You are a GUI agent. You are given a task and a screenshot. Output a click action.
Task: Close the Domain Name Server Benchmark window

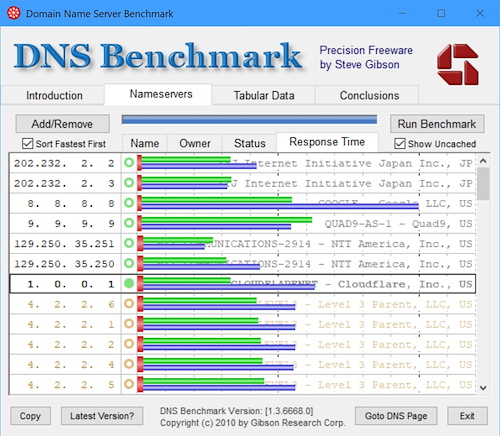click(480, 13)
